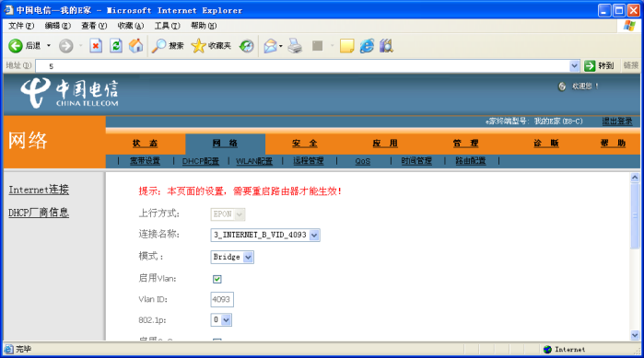Open 时间管理 submenu link
644x358 pixels.
click(x=416, y=161)
